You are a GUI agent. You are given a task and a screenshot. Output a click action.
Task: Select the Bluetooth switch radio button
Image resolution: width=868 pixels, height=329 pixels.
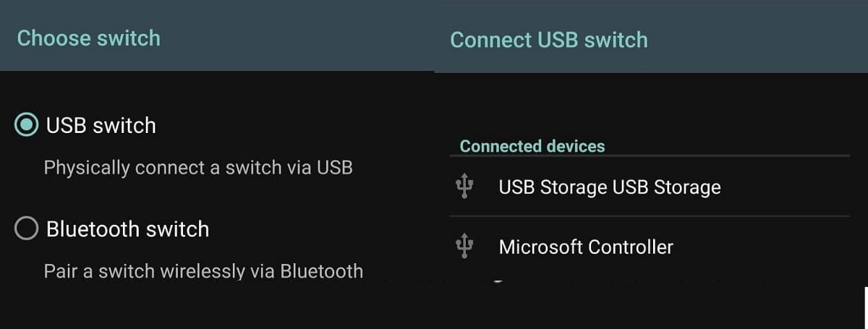pos(27,229)
